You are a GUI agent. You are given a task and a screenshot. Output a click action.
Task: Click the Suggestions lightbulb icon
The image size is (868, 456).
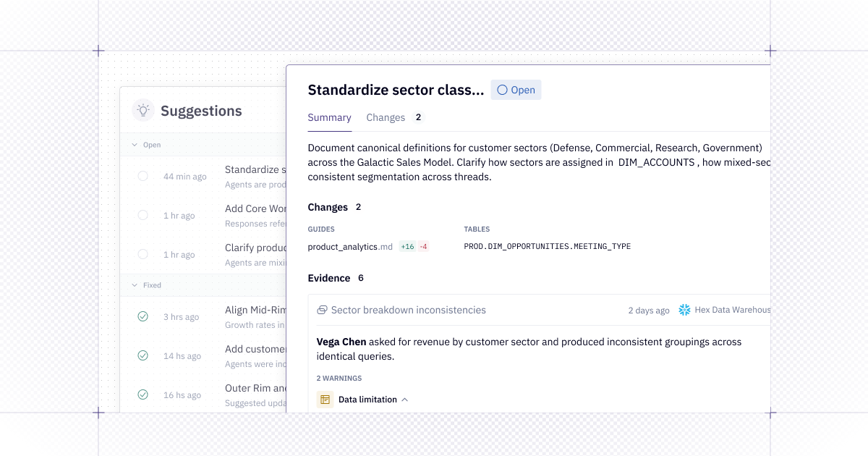pos(143,110)
